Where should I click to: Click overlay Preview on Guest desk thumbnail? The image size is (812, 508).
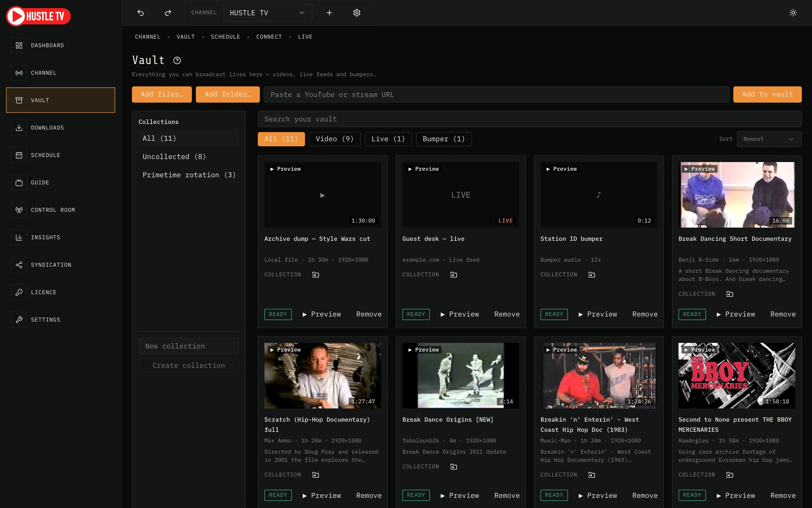(423, 169)
